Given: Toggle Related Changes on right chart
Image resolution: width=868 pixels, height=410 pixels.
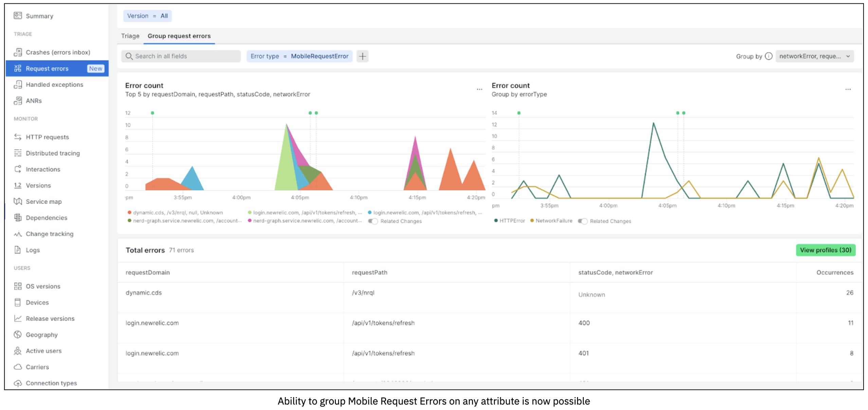Looking at the screenshot, I should pyautogui.click(x=582, y=221).
